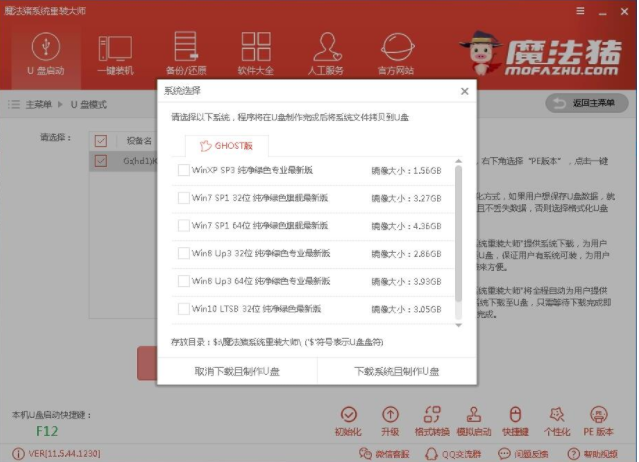Open the 官方网站 globe icon
Screen dimensions: 639x462
[397, 46]
